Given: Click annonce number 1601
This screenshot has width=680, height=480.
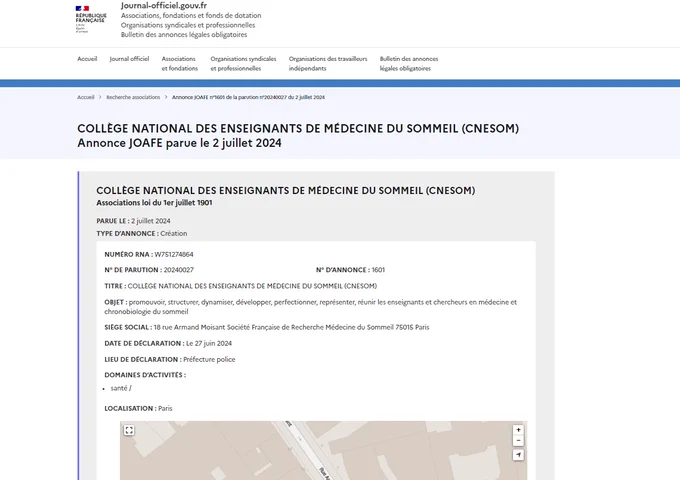Looking at the screenshot, I should tap(378, 270).
